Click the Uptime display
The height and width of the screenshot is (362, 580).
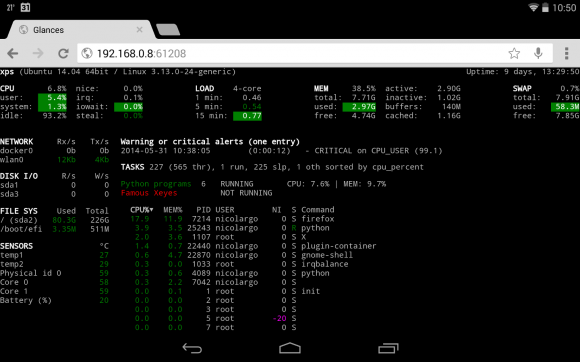(x=523, y=72)
